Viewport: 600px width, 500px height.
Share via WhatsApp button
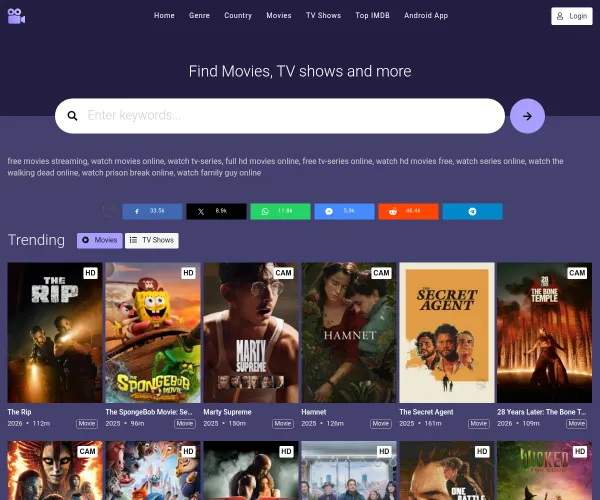280,211
